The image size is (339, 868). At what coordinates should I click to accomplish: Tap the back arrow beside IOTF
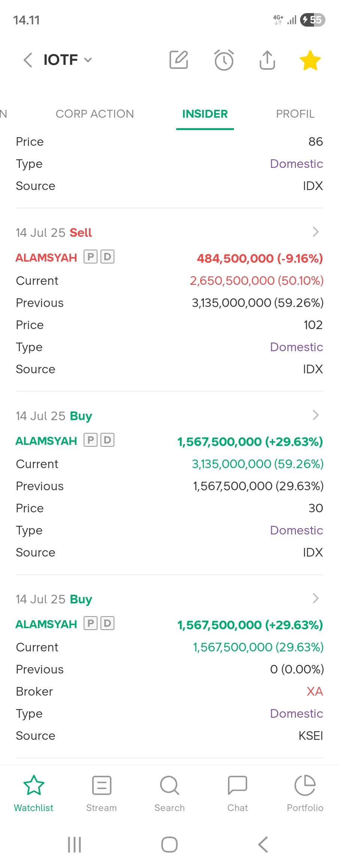[28, 60]
